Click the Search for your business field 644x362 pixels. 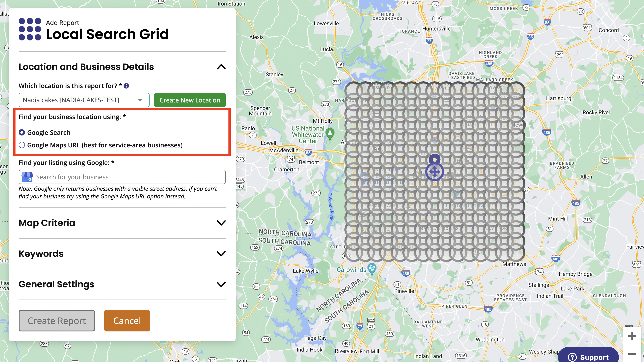[x=122, y=177]
